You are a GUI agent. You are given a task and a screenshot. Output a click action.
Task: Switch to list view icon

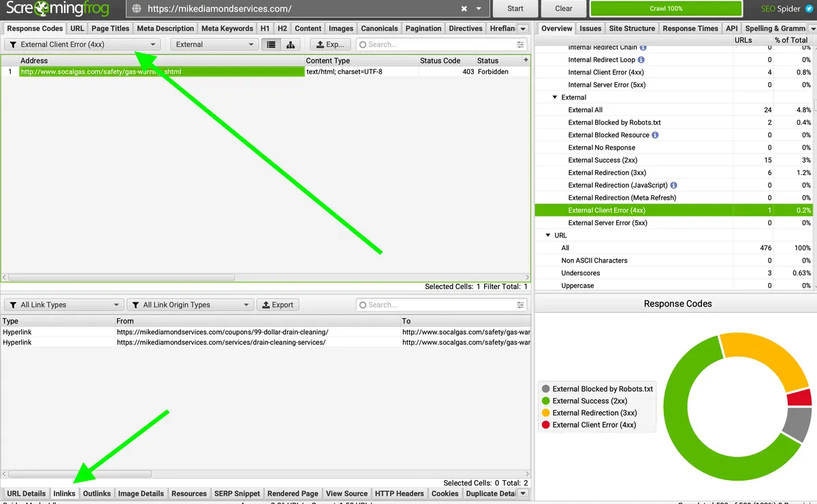click(x=272, y=44)
